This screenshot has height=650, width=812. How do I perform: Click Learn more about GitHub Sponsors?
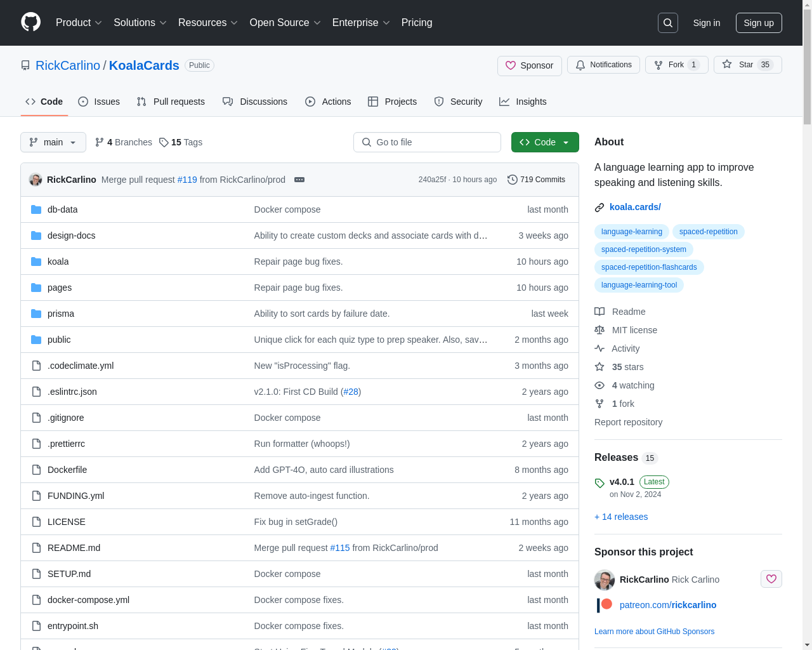coord(654,632)
